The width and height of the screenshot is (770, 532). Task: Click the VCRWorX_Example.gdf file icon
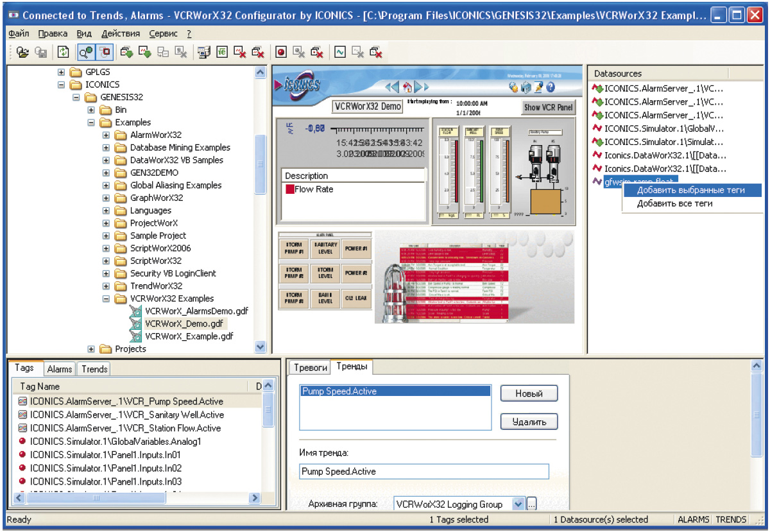(x=135, y=336)
